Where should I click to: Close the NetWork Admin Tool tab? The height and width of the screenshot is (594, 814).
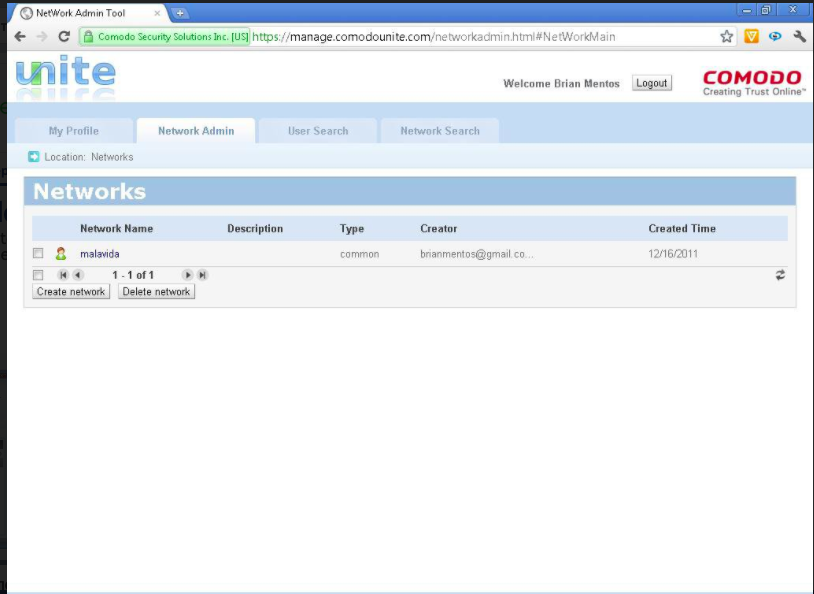157,13
